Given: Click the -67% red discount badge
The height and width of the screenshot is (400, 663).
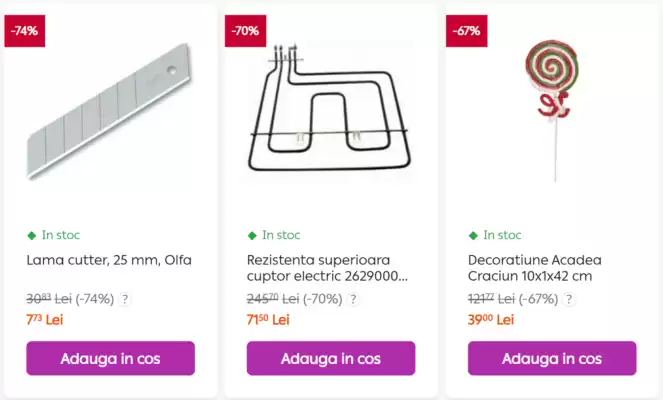Looking at the screenshot, I should click(466, 31).
